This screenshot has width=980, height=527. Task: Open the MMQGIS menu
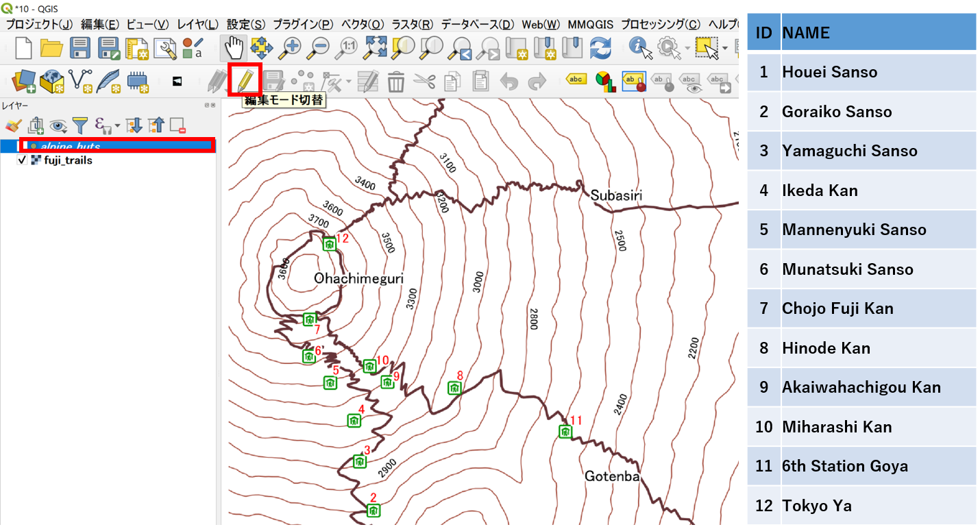591,24
